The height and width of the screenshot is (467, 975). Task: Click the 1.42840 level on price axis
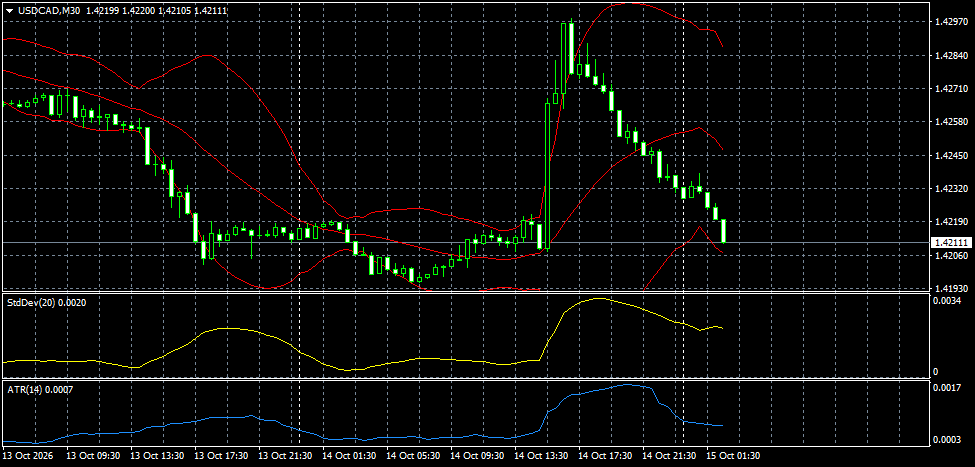click(951, 55)
